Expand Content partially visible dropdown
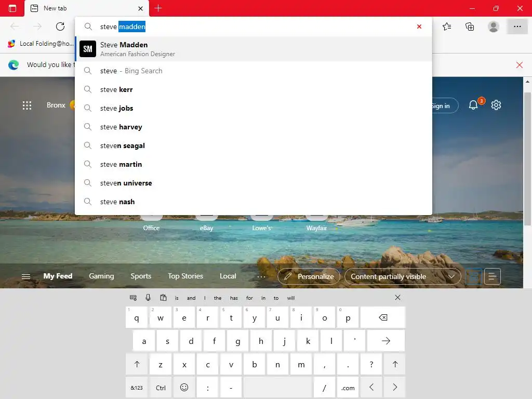 point(403,276)
